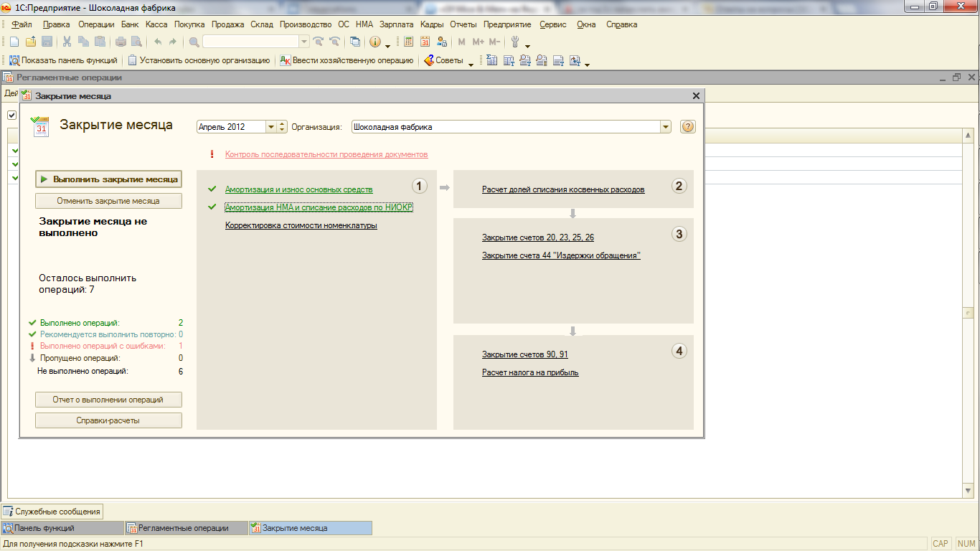Click the M+ memory add button
Image resolution: width=980 pixels, height=551 pixels.
coord(478,42)
